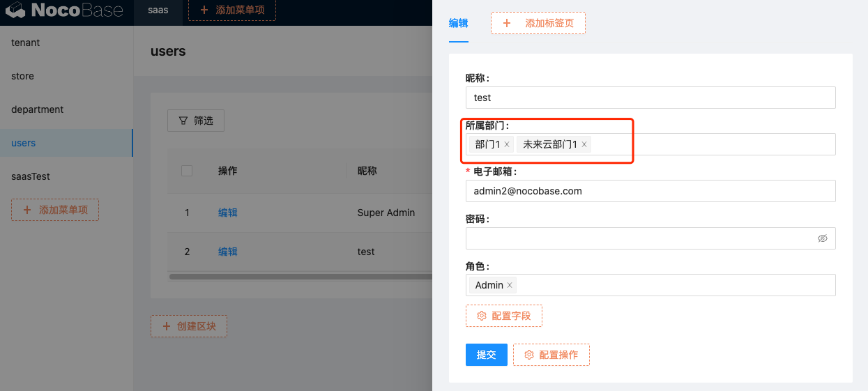Open saasTest in the sidebar

[66, 176]
